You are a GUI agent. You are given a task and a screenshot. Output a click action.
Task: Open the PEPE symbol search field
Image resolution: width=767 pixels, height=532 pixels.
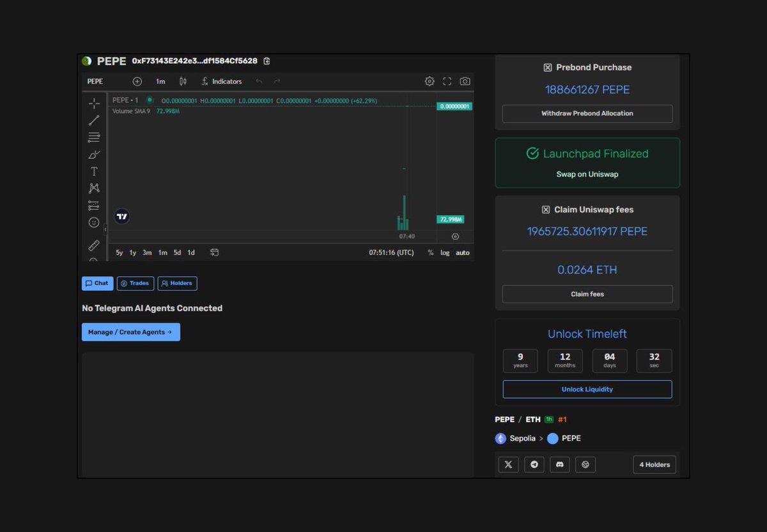(x=95, y=81)
